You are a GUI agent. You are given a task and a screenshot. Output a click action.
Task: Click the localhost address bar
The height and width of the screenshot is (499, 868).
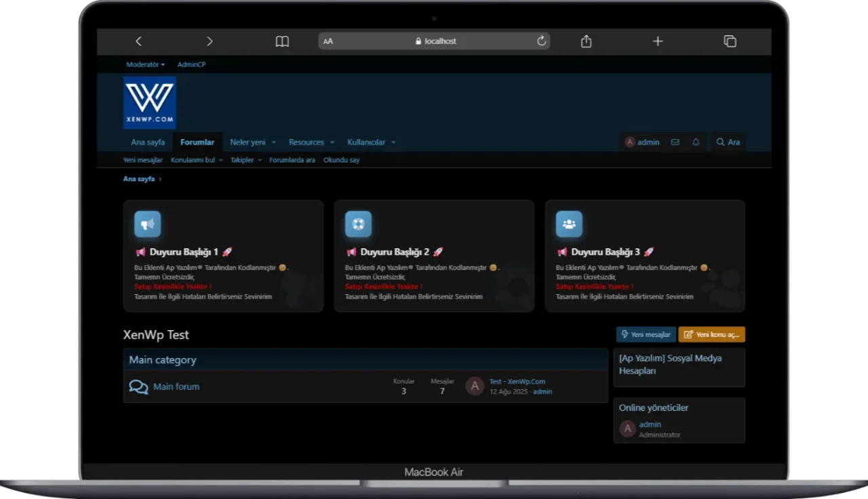click(x=435, y=41)
